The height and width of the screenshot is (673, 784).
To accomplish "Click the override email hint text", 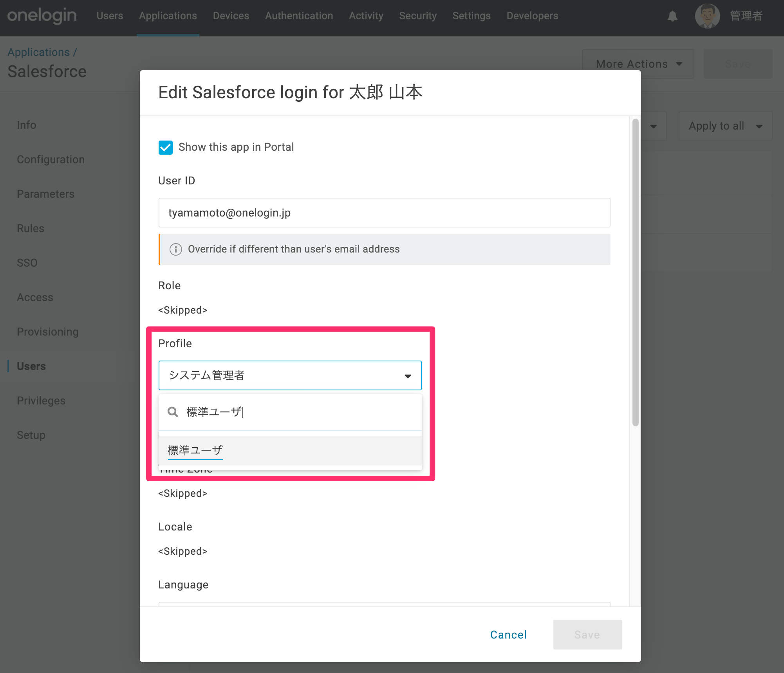I will click(x=294, y=249).
